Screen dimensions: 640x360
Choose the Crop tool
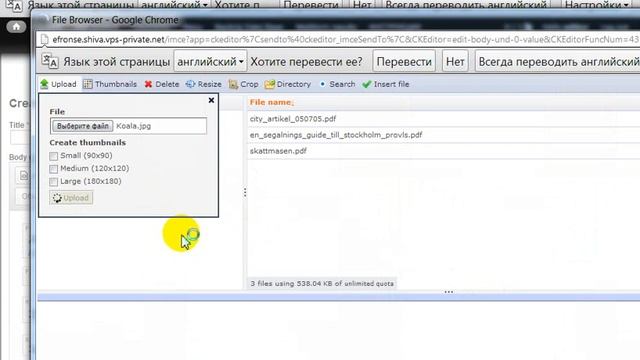(x=243, y=84)
